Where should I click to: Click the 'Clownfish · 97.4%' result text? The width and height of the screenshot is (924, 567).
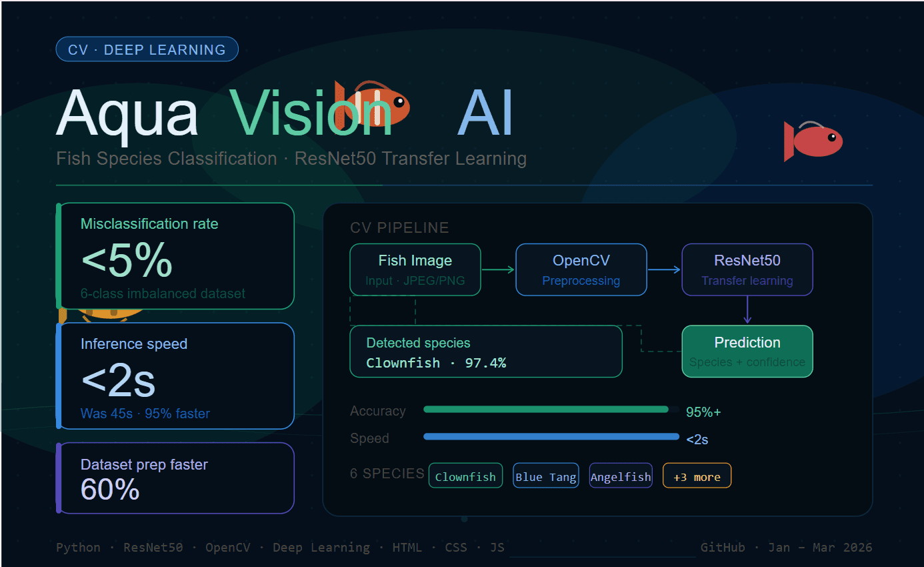[x=436, y=363]
